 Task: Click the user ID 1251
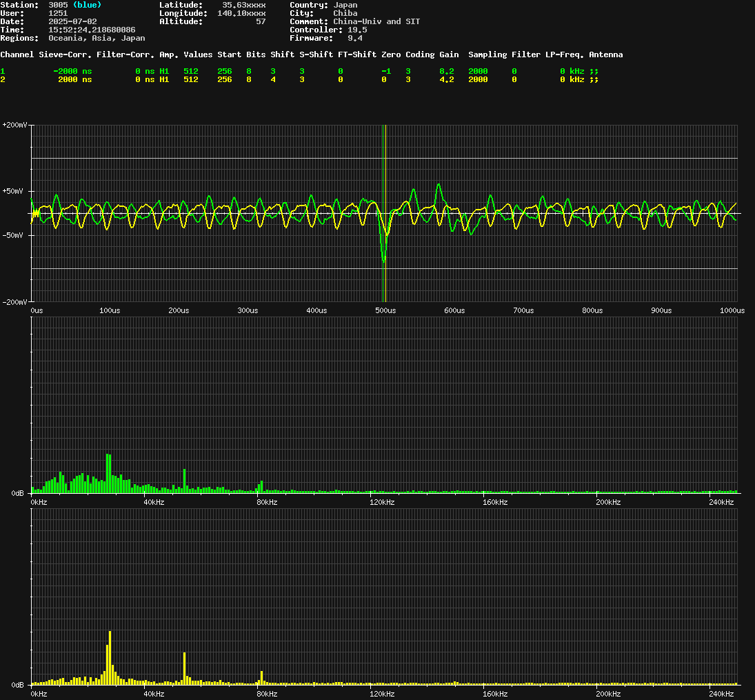pyautogui.click(x=58, y=13)
